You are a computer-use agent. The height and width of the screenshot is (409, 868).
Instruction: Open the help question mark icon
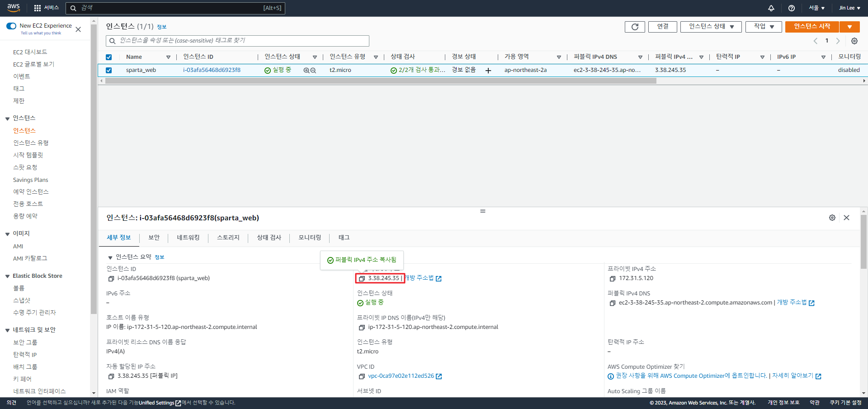[x=792, y=8]
